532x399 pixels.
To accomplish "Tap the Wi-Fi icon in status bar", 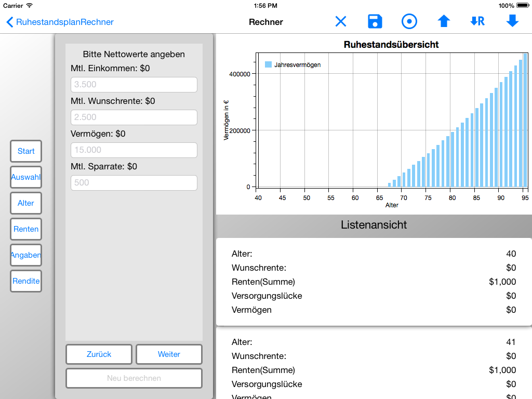I will pyautogui.click(x=30, y=5).
